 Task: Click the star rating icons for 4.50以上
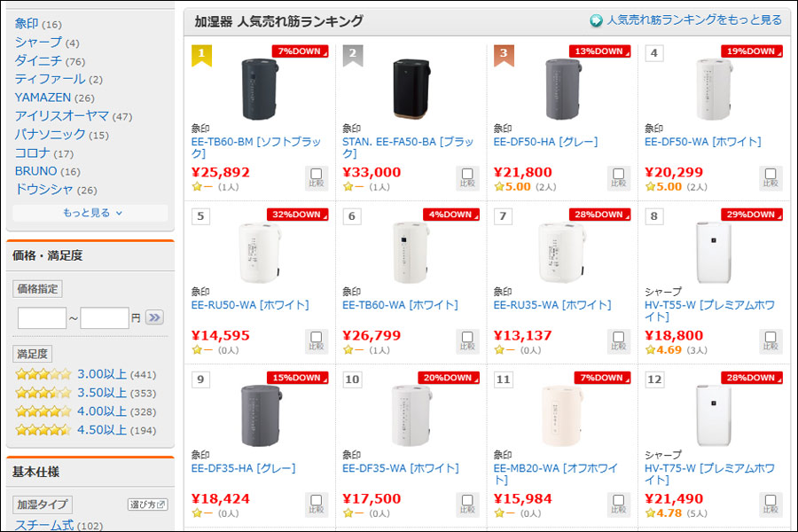click(x=43, y=430)
